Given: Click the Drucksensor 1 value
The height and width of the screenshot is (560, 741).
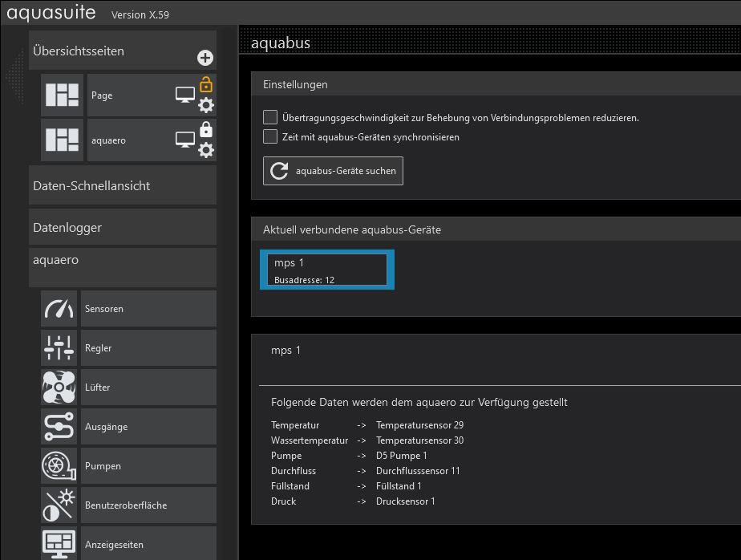Looking at the screenshot, I should click(406, 501).
